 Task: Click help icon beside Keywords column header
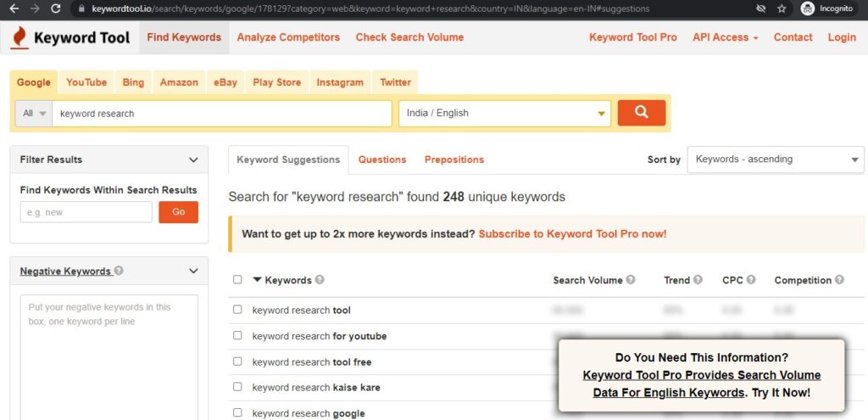coord(320,280)
